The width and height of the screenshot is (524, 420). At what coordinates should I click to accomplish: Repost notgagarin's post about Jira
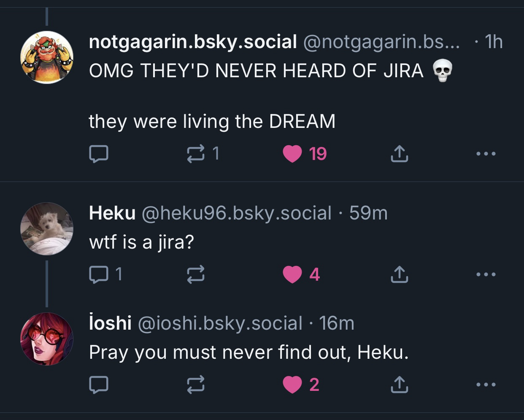(196, 154)
